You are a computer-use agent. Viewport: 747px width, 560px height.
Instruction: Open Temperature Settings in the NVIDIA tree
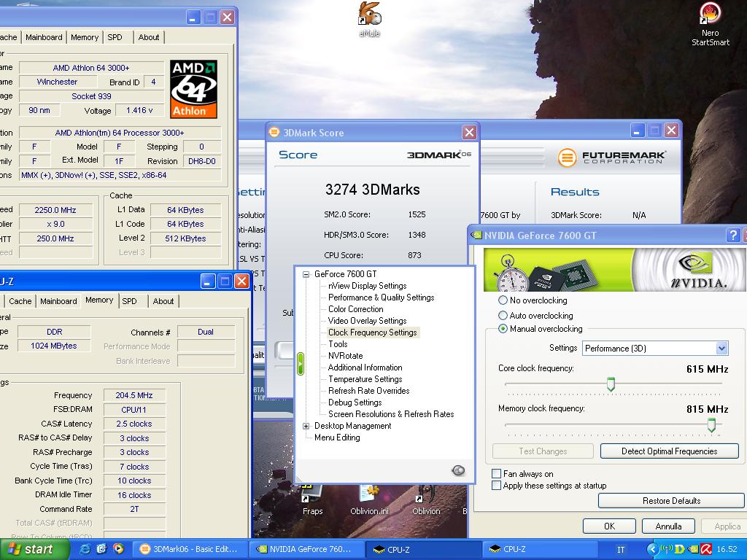pos(365,379)
